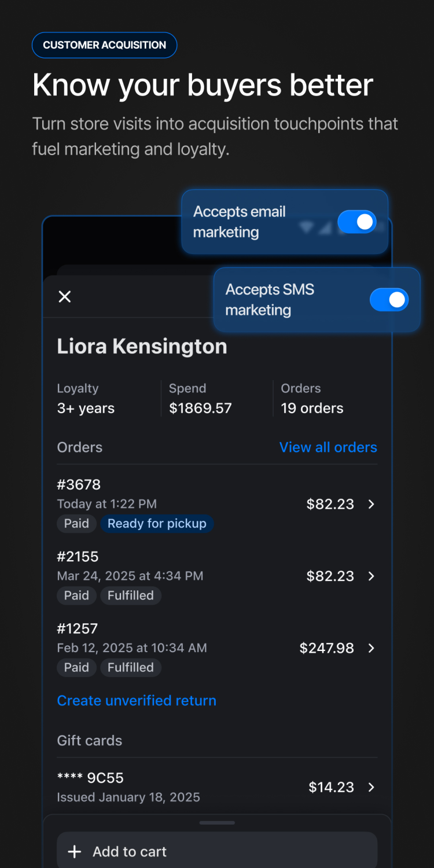Expand order #3678 chevron arrow

[372, 504]
